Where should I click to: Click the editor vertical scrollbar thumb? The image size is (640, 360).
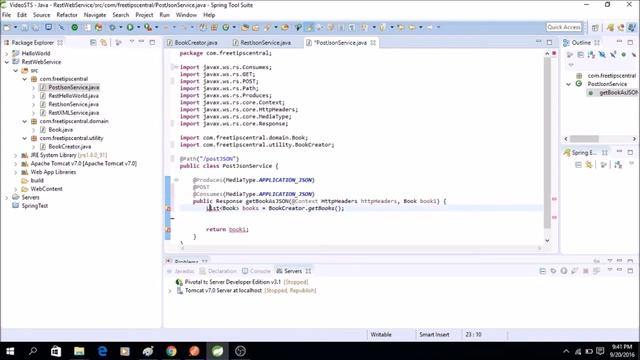[547, 142]
